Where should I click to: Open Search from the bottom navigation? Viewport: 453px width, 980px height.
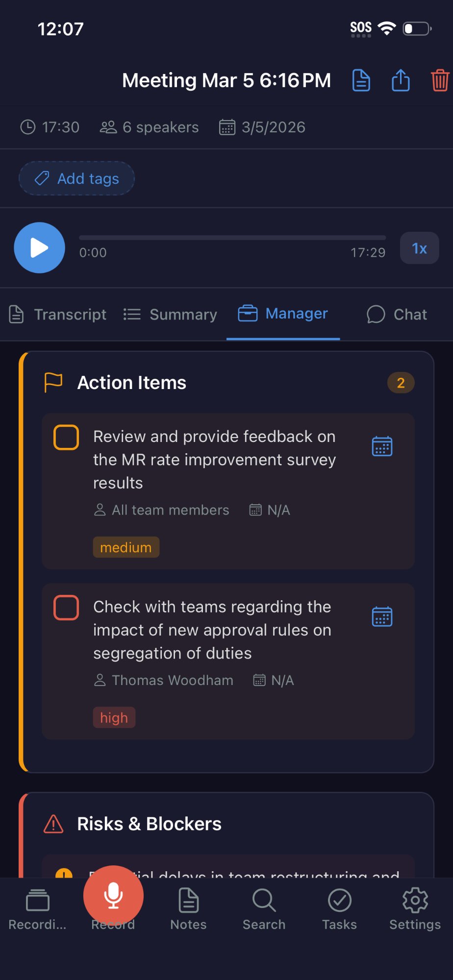point(264,909)
